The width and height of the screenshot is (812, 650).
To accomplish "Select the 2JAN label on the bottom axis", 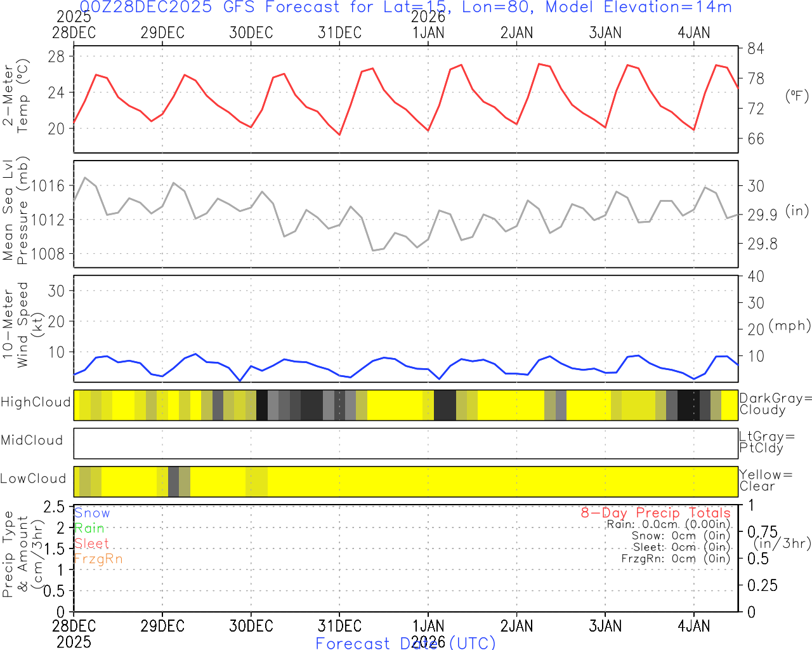I will [516, 626].
